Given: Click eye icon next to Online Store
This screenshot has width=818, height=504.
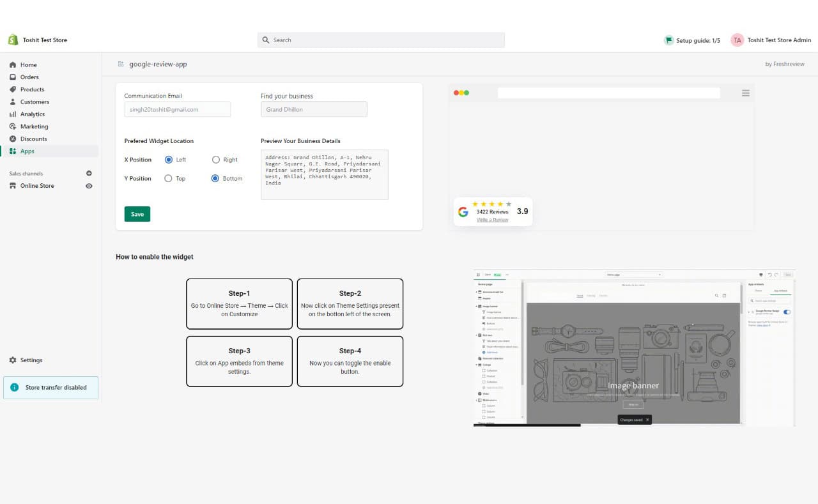Looking at the screenshot, I should [x=89, y=186].
